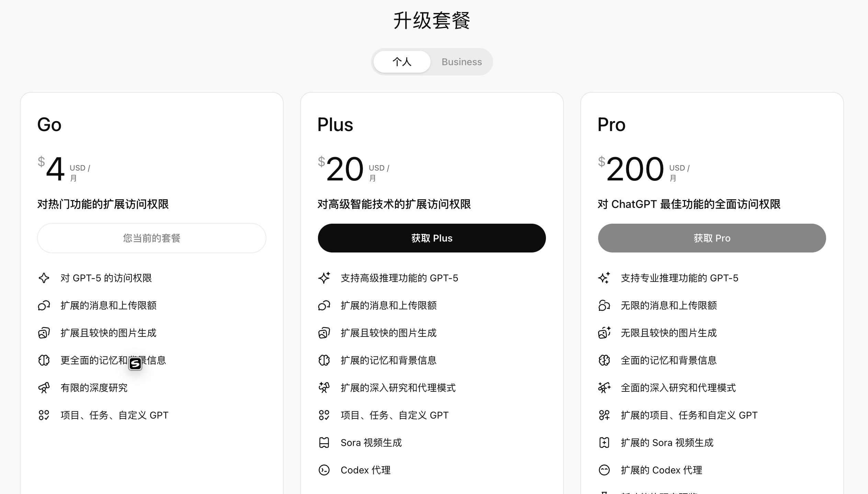Click text 扩展的记忆和背景信息
868x494 pixels.
click(389, 360)
